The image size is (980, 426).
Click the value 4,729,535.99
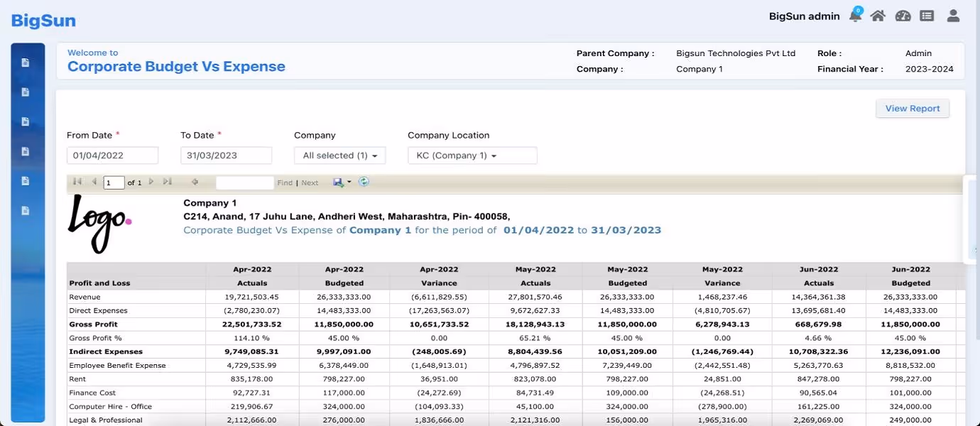pos(252,366)
